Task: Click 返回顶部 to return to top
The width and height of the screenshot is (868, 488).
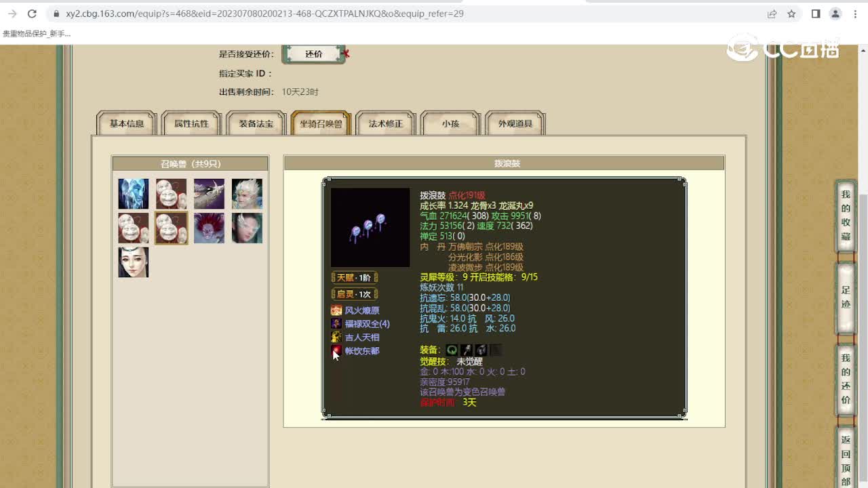Action: [x=846, y=460]
